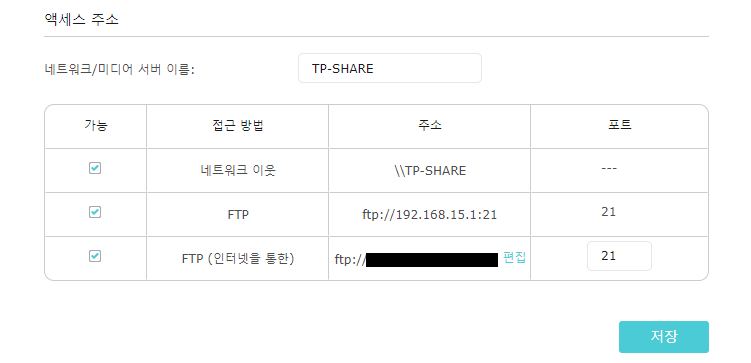
Task: Select the 접근 방법 column header
Action: (238, 126)
